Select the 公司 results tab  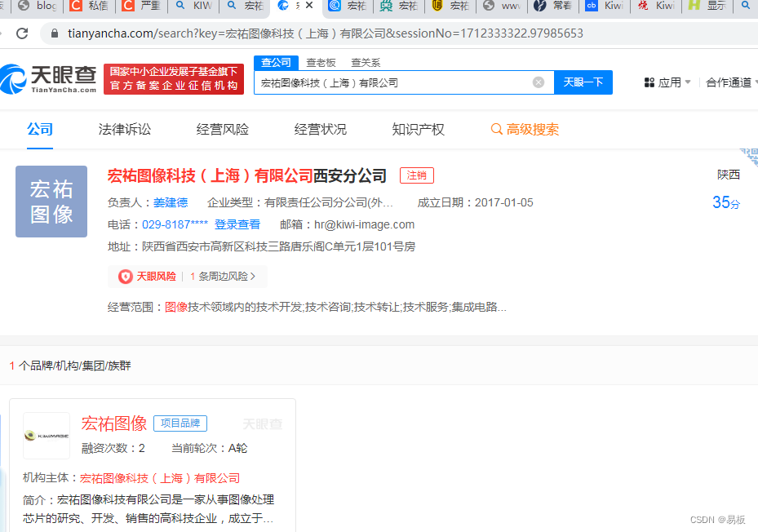tap(40, 129)
